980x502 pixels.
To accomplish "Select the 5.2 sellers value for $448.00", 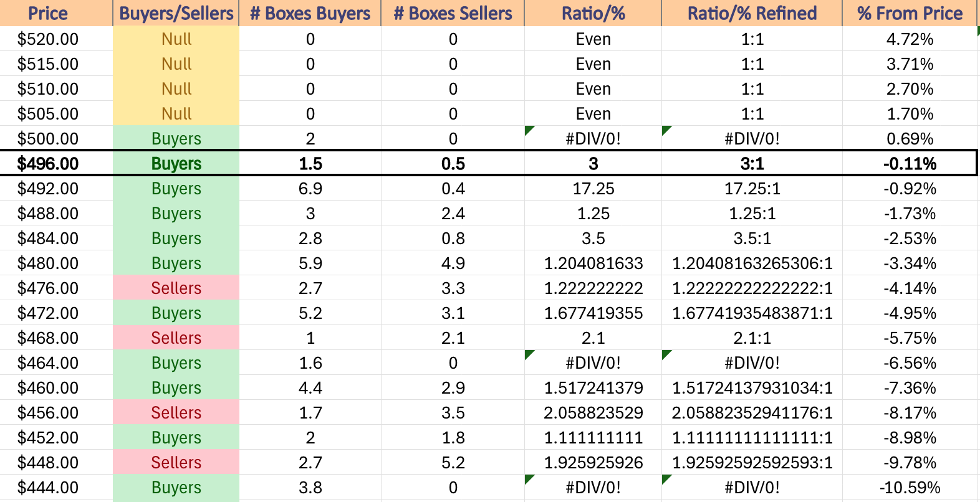I will (x=453, y=462).
